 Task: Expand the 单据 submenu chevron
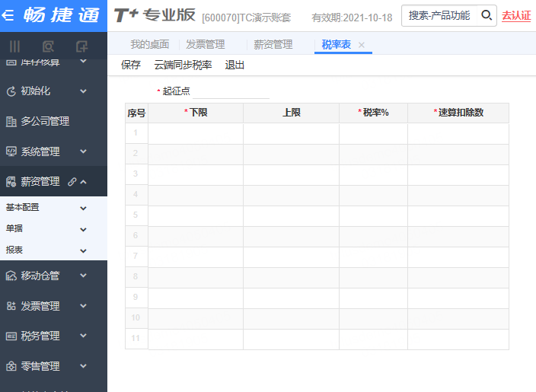click(x=83, y=230)
